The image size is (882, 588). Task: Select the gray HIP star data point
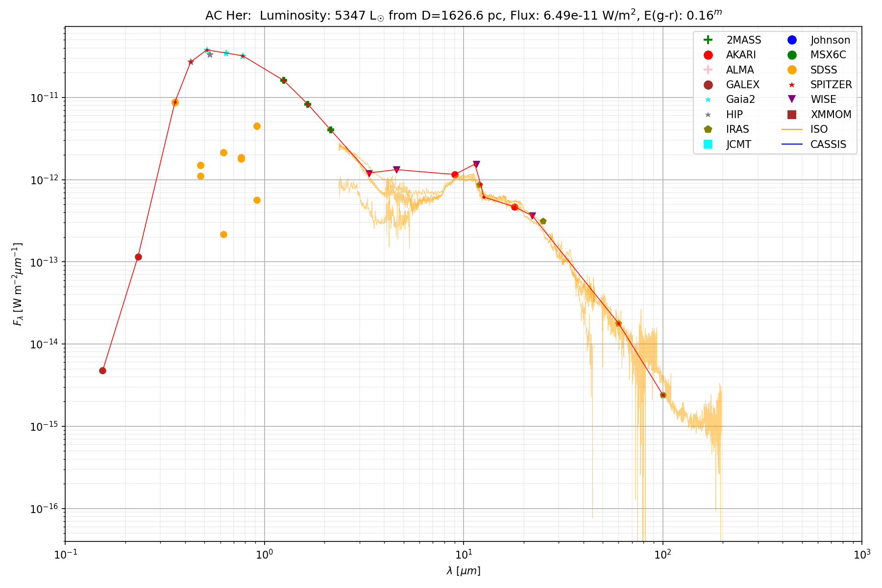click(x=210, y=54)
